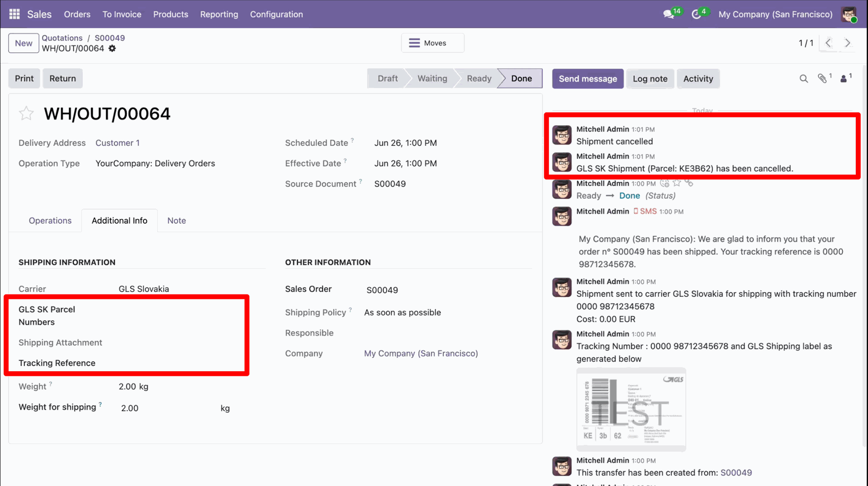
Task: Show the Scheduled Date help tooltip
Action: click(x=352, y=140)
